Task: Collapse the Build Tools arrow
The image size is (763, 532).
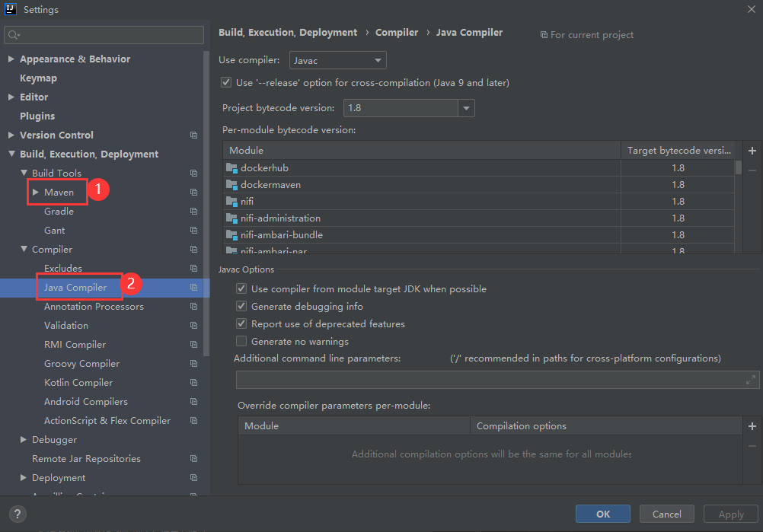Action: pyautogui.click(x=24, y=173)
